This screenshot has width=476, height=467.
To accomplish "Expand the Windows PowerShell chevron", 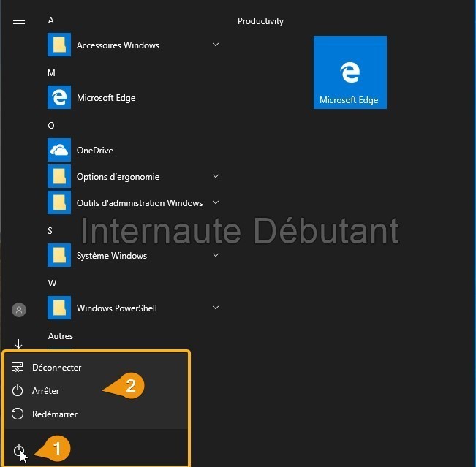I will (x=216, y=308).
